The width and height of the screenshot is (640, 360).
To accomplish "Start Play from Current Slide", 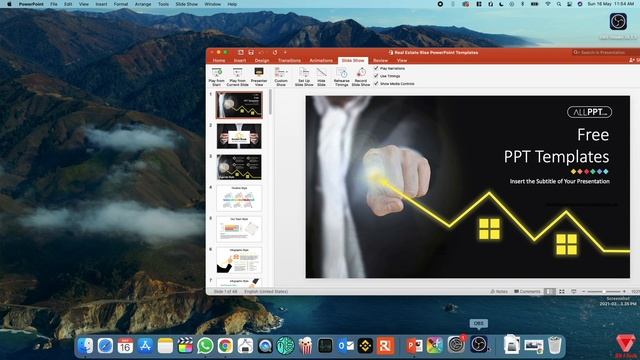I will 238,77.
